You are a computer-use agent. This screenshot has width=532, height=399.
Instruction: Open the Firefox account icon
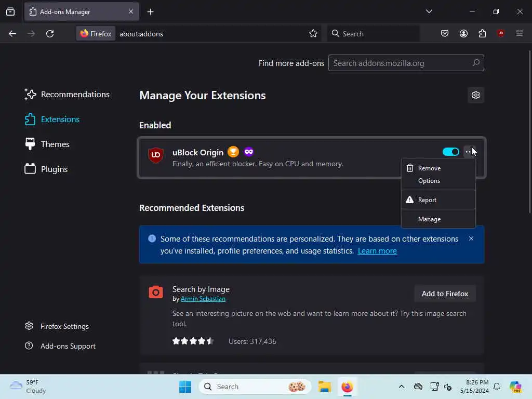[463, 34]
